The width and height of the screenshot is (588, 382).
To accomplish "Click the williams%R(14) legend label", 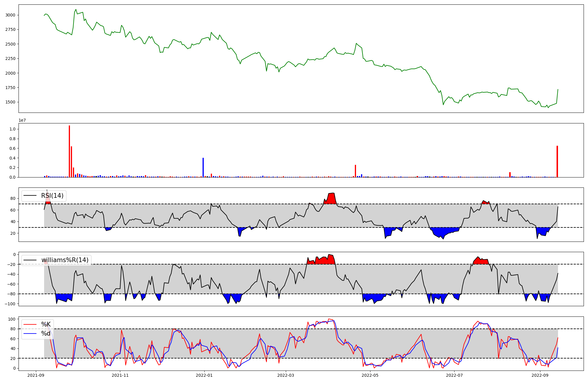I will point(65,260).
